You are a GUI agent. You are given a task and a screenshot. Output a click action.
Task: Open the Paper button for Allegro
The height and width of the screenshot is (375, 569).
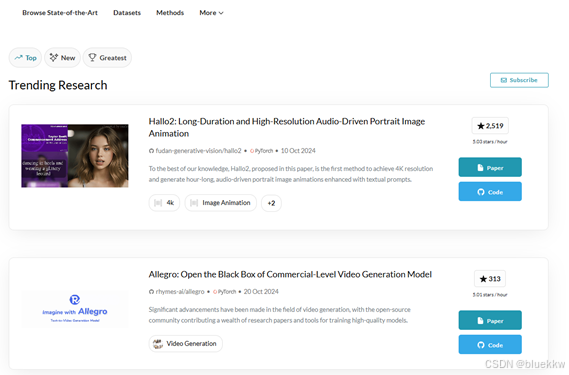click(x=490, y=320)
